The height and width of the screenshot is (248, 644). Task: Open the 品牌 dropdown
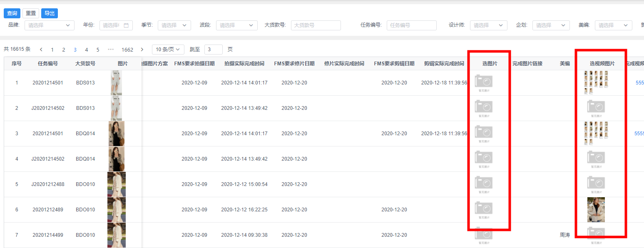[50, 25]
